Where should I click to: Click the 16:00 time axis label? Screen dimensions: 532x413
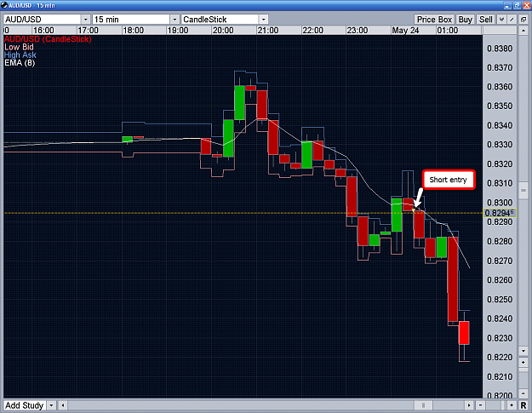[x=43, y=30]
